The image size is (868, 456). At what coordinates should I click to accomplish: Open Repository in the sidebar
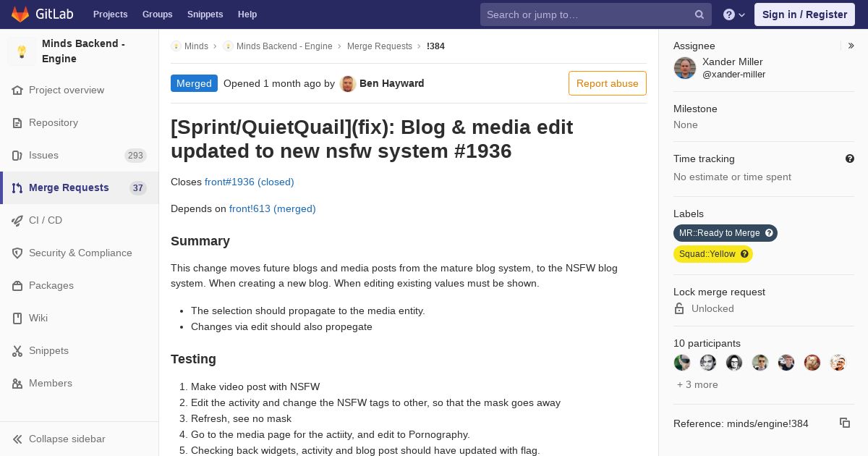pos(80,123)
